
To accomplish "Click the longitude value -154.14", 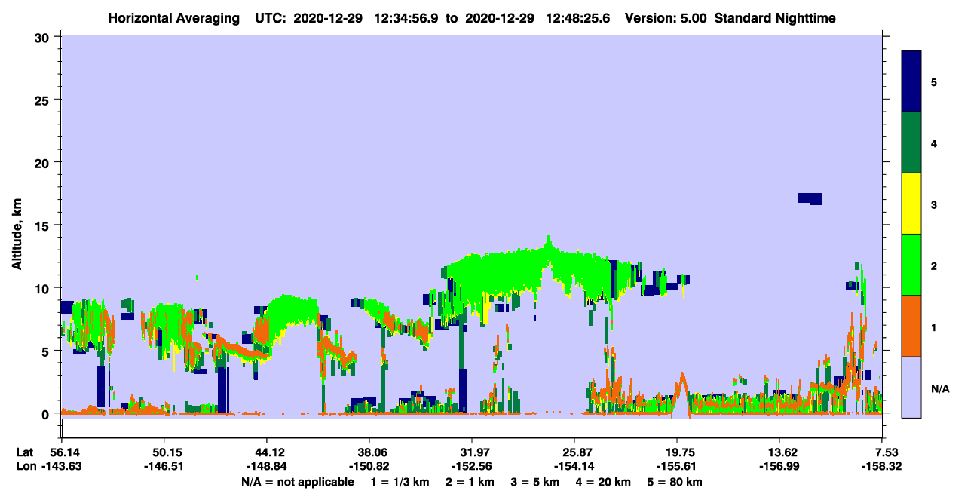I will pyautogui.click(x=574, y=466).
